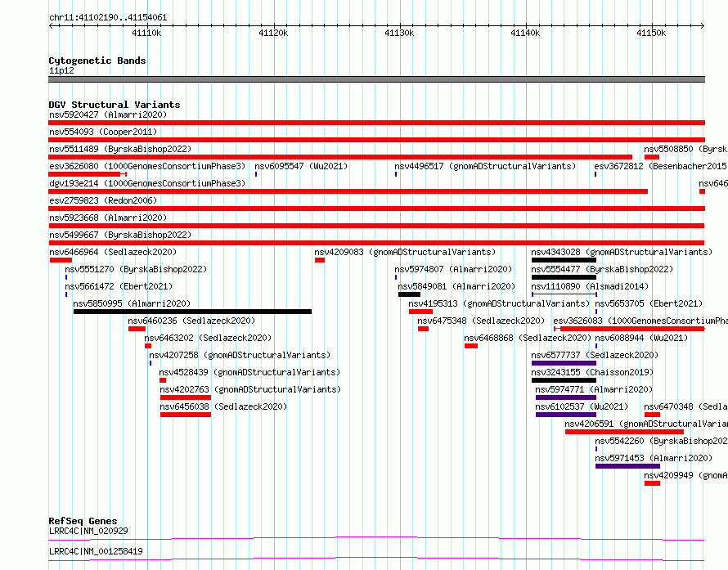
Task: Click the red bar under nsv6456038
Action: [x=185, y=415]
